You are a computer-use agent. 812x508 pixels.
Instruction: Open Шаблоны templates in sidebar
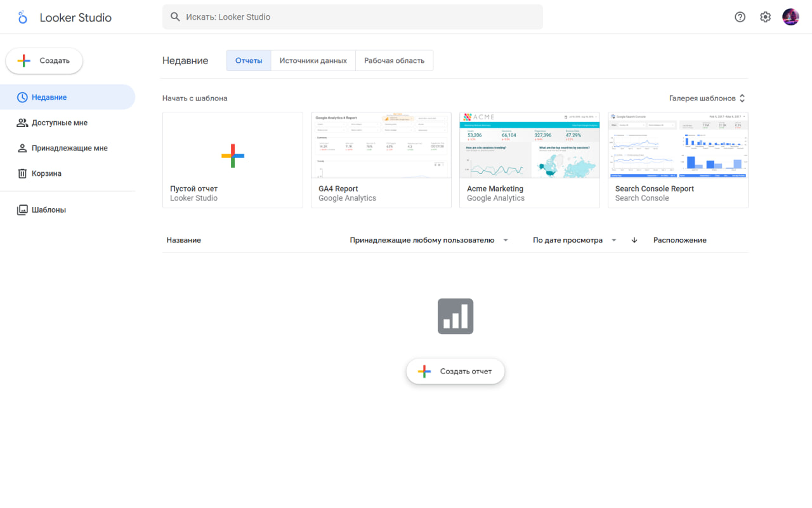48,210
